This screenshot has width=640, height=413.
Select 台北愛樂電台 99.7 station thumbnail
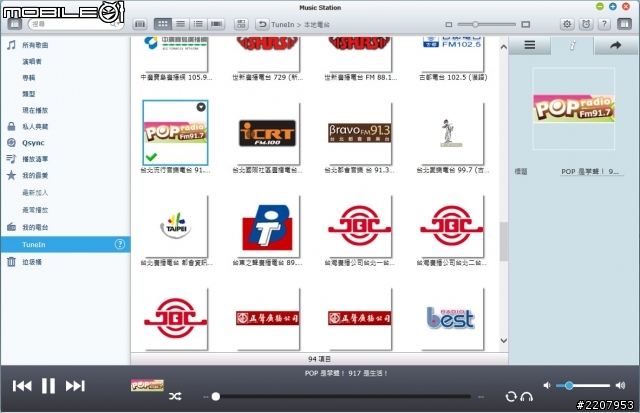tap(451, 133)
